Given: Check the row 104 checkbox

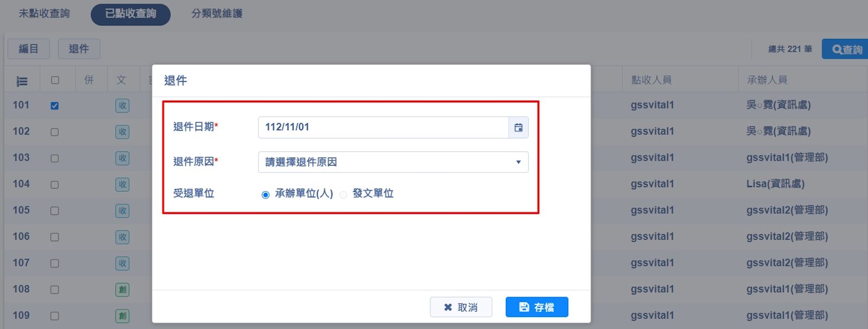Looking at the screenshot, I should click(55, 184).
